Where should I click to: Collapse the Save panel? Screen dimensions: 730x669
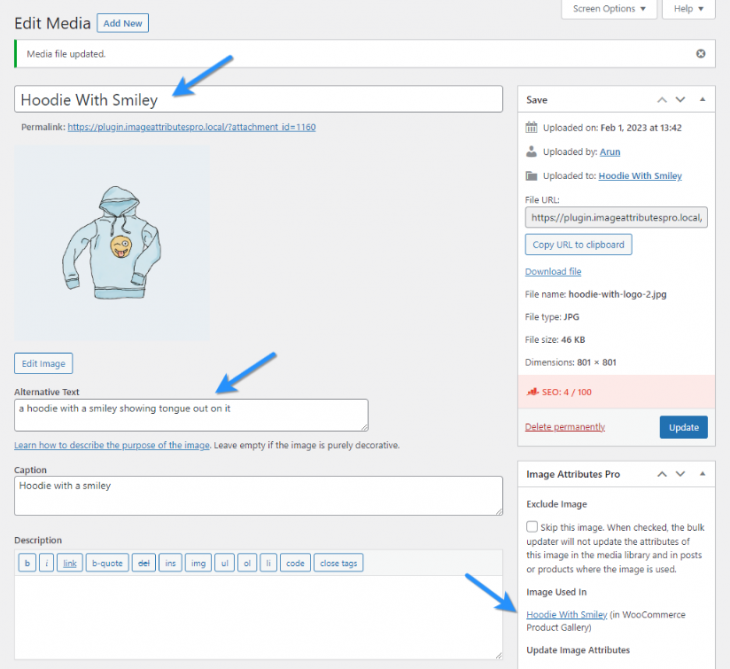(x=702, y=100)
